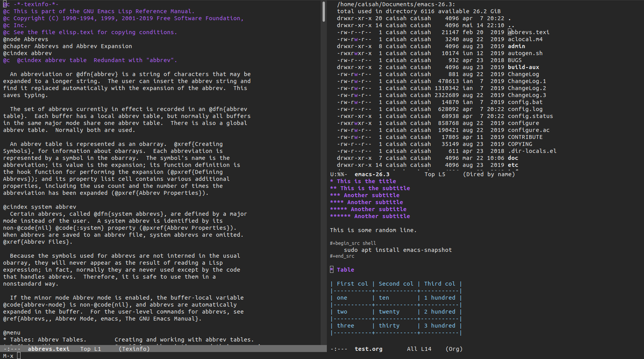Click the 'Third col' table header cell
644x359 pixels.
pyautogui.click(x=440, y=284)
